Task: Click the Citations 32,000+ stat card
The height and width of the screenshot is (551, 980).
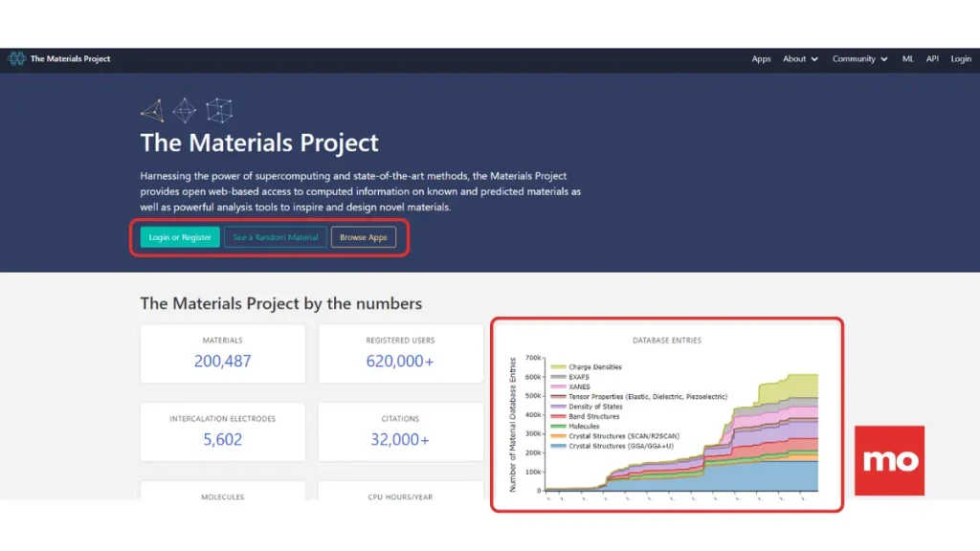Action: (400, 431)
